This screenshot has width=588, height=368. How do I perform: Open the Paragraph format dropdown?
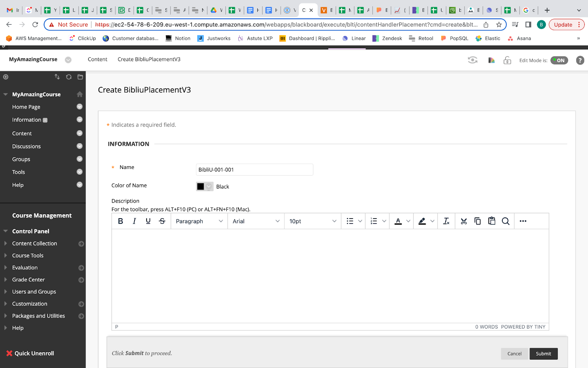(199, 221)
